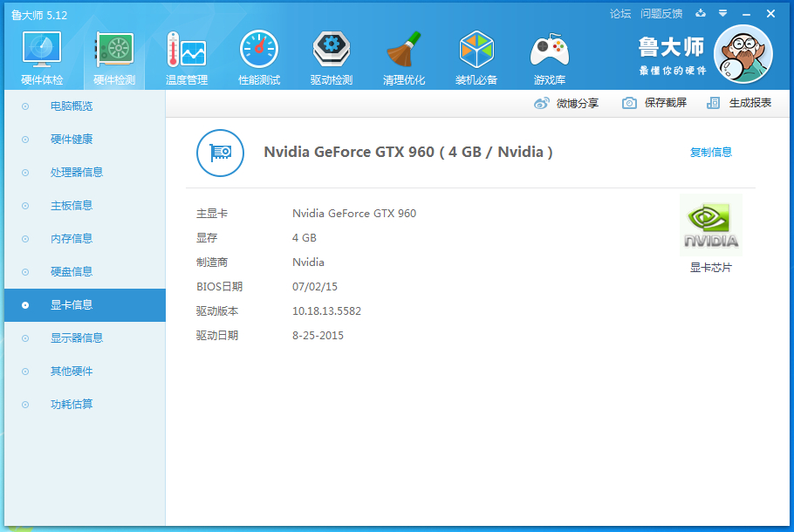Open the 问题反馈 feedback link

click(661, 14)
